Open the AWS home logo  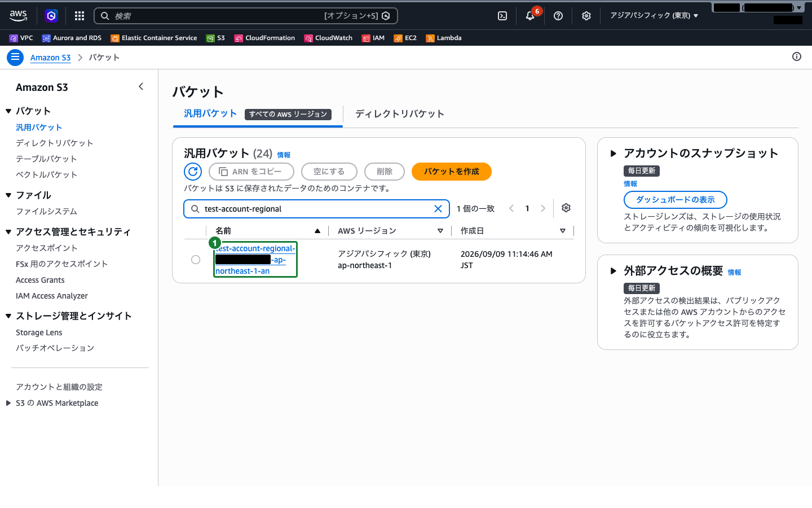[x=19, y=16]
